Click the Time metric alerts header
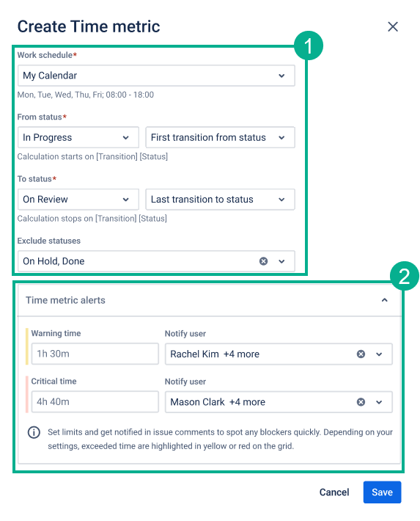Image resolution: width=420 pixels, height=521 pixels. pos(209,300)
